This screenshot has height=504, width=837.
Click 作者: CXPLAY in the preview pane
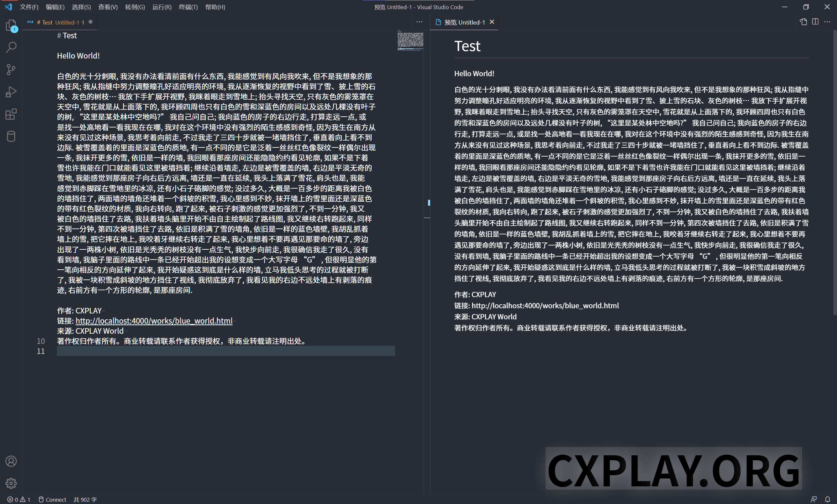(x=475, y=294)
